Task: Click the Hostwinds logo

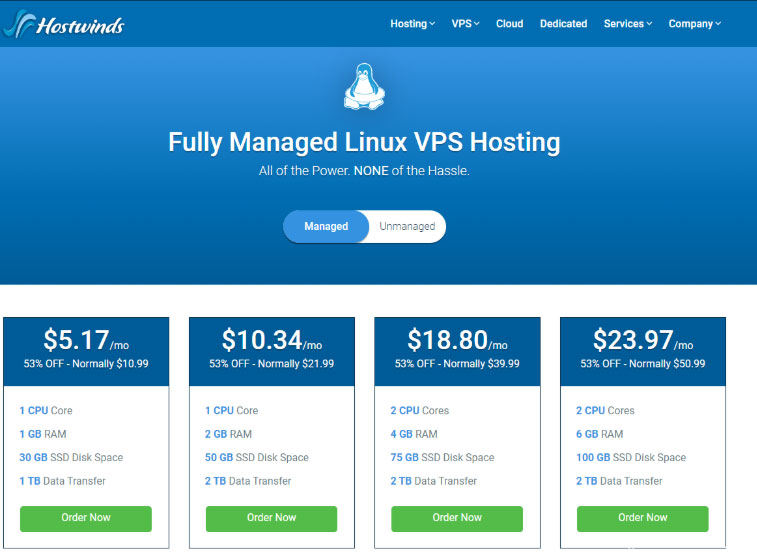Action: coord(65,24)
